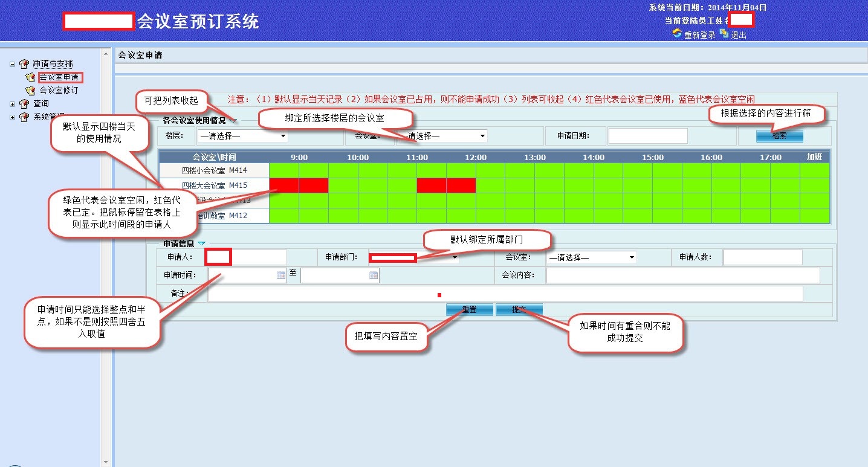Click the 系统管理 folder icon

[24, 117]
